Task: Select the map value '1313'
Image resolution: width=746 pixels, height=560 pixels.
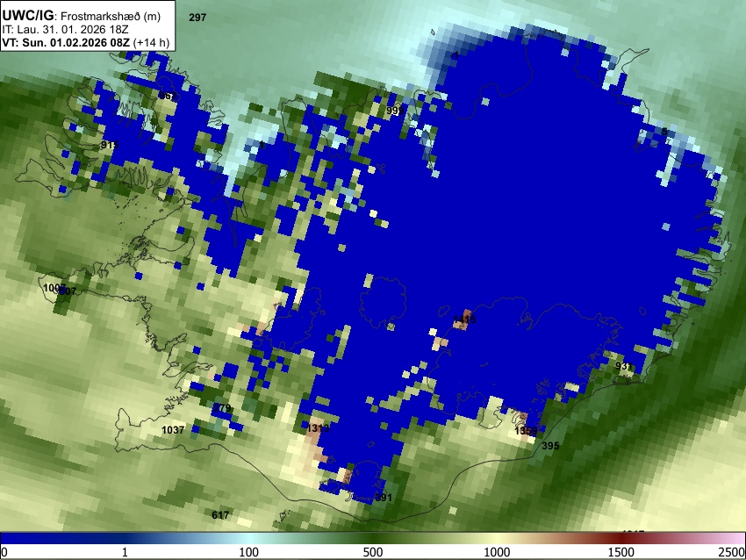Action: [x=318, y=428]
